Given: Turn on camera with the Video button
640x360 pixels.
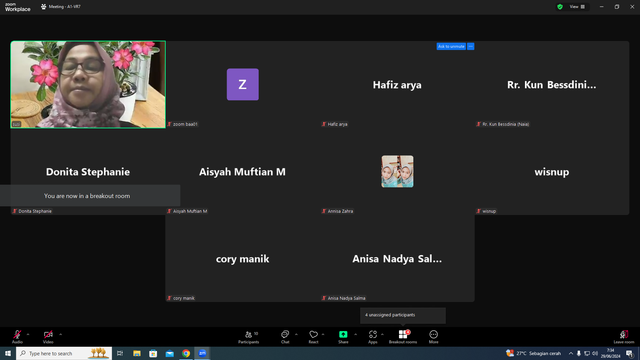Looking at the screenshot, I should [48, 337].
